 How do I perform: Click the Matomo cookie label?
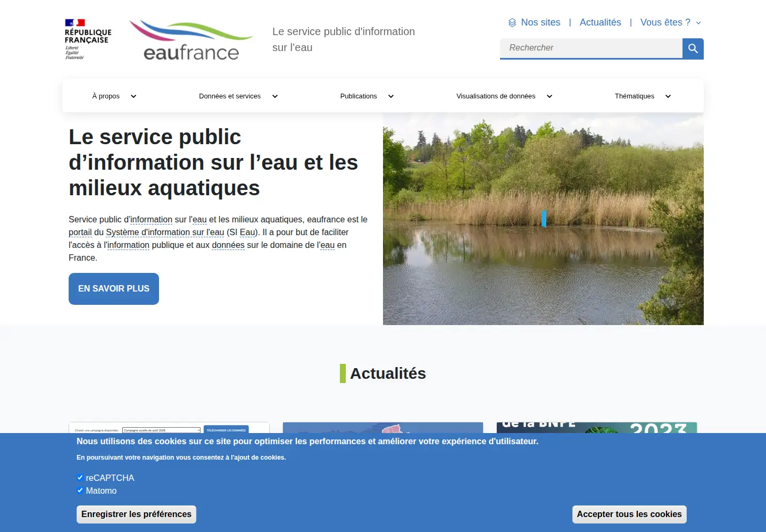(x=101, y=491)
